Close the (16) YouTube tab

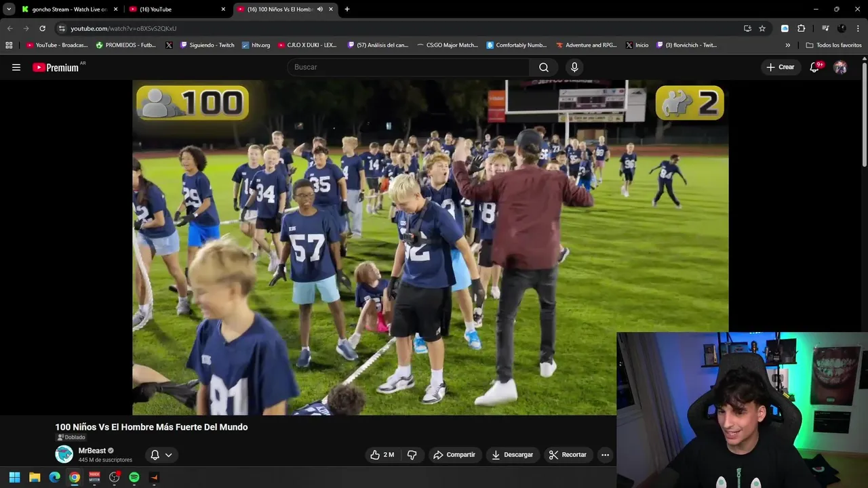[223, 9]
